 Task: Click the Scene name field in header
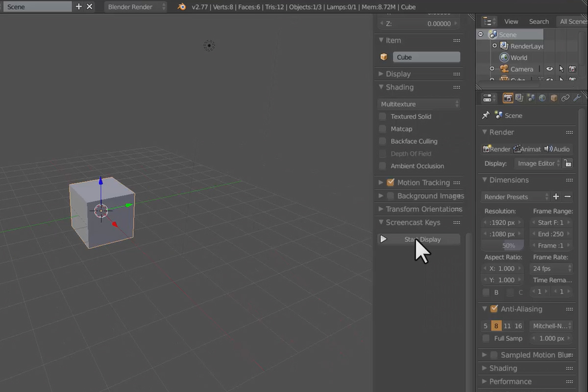point(37,6)
